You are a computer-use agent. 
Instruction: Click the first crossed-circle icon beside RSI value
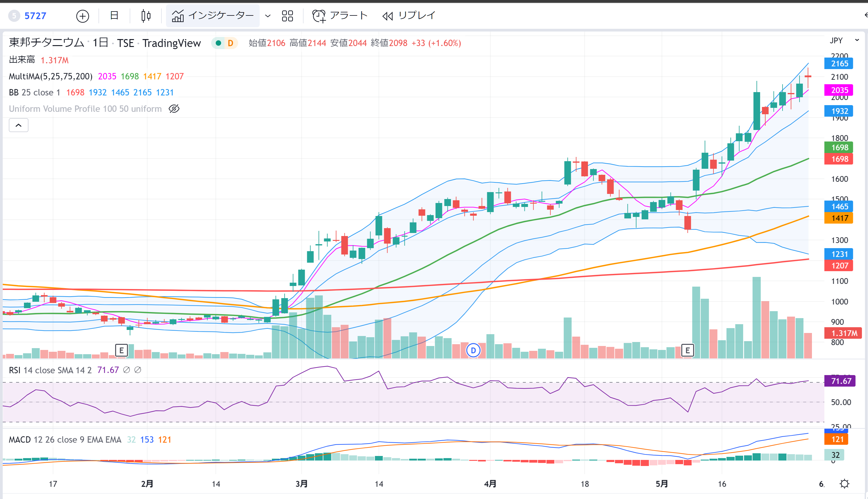click(126, 370)
